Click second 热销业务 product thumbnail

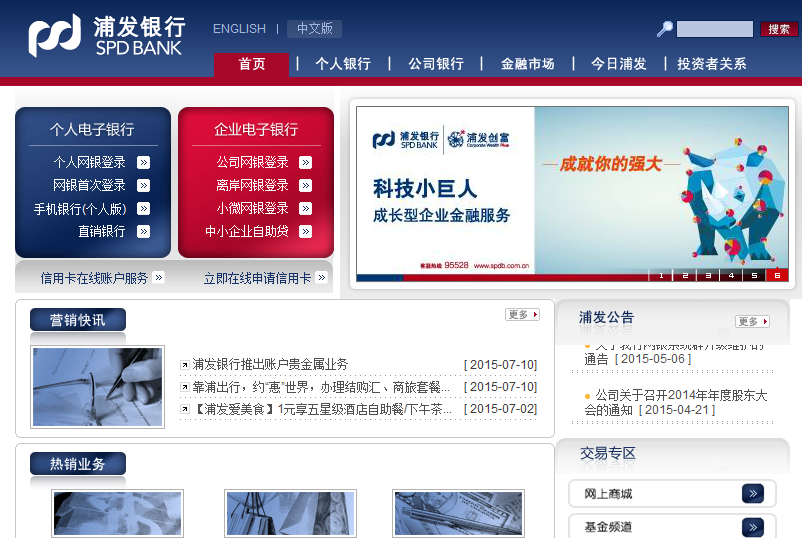[x=291, y=513]
